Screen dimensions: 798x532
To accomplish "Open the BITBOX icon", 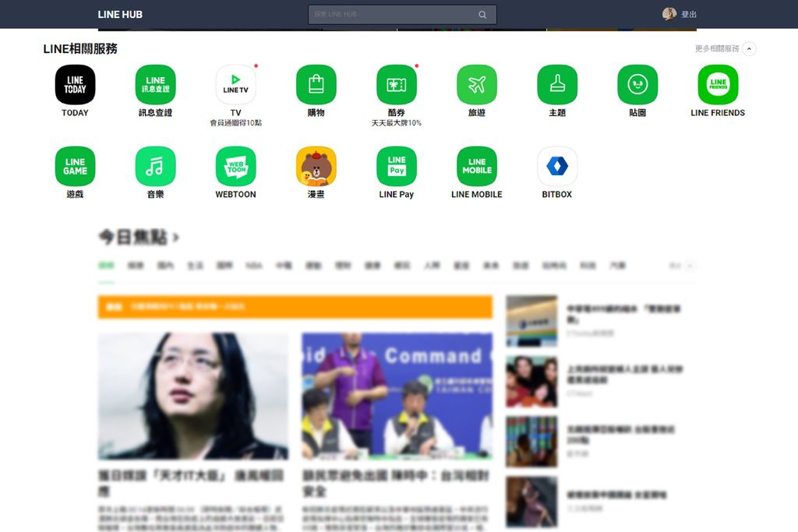I will (557, 167).
